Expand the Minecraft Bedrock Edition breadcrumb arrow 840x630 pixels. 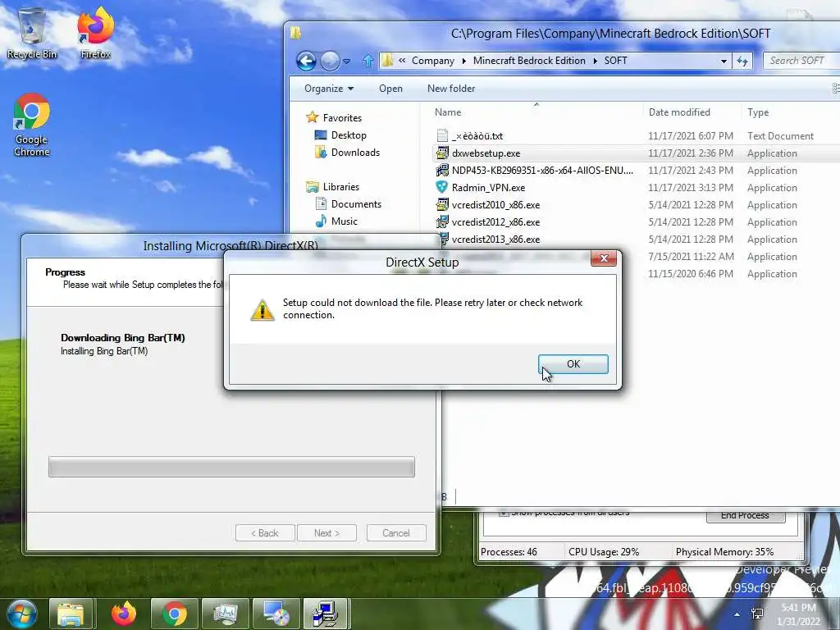[x=595, y=61]
